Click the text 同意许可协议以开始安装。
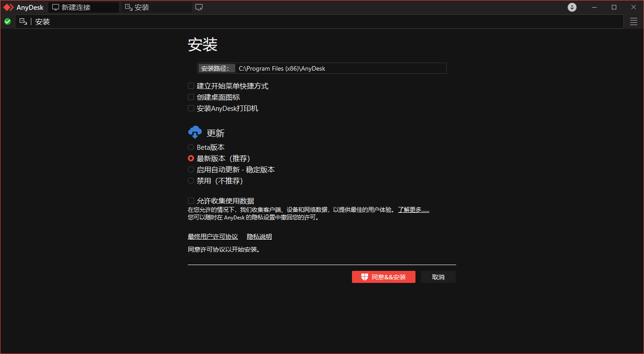 click(224, 249)
